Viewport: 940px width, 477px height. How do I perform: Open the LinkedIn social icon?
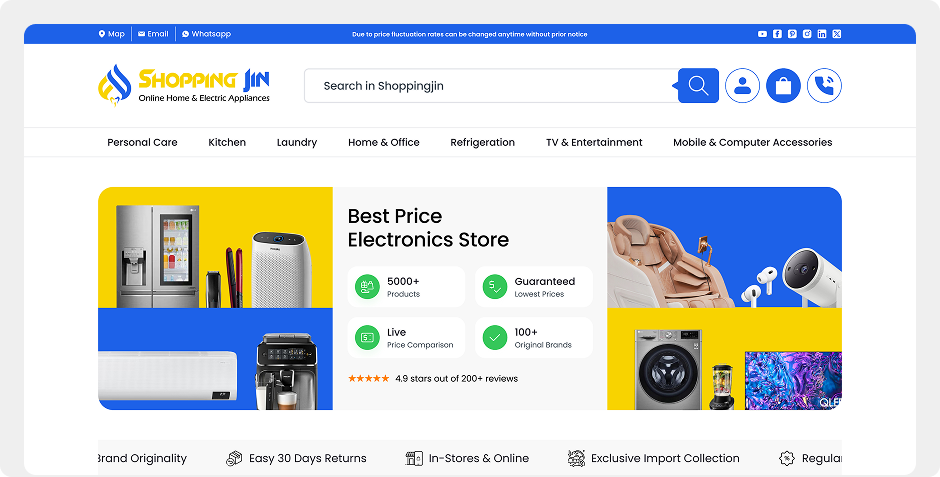click(822, 34)
